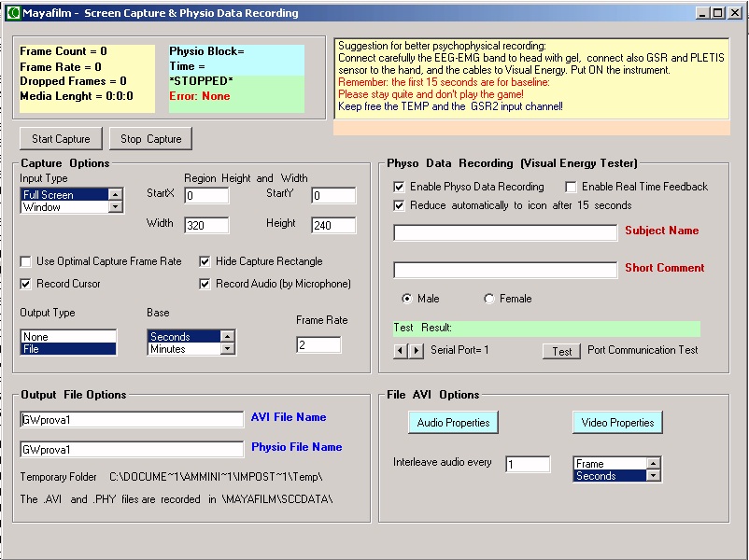Select Seconds as interleave unit
The height and width of the screenshot is (560, 749).
pos(610,476)
